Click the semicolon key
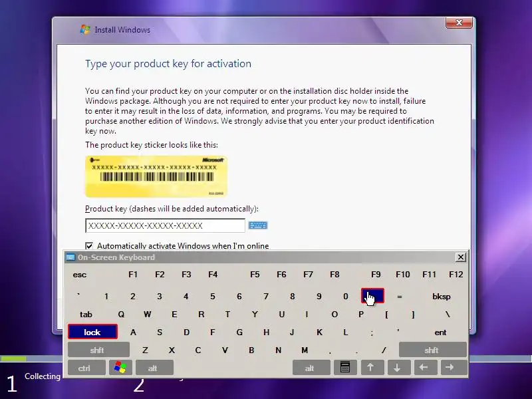 (372, 332)
